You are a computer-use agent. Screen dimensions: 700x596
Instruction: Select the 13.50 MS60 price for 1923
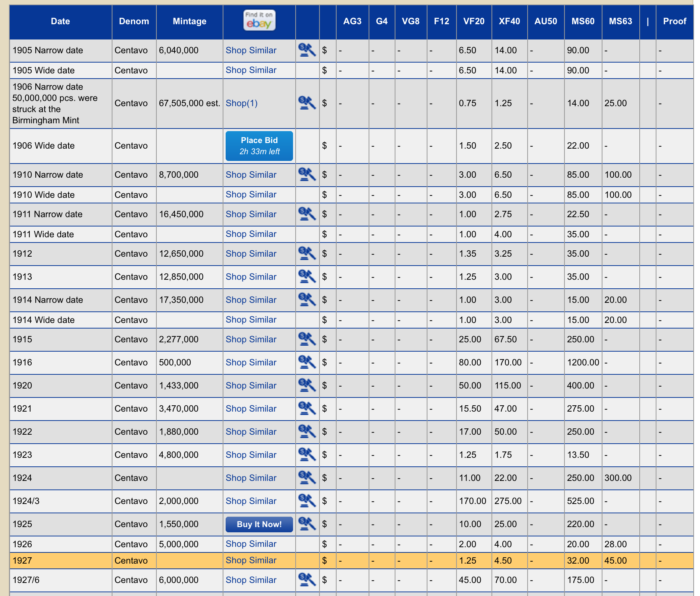coord(578,455)
